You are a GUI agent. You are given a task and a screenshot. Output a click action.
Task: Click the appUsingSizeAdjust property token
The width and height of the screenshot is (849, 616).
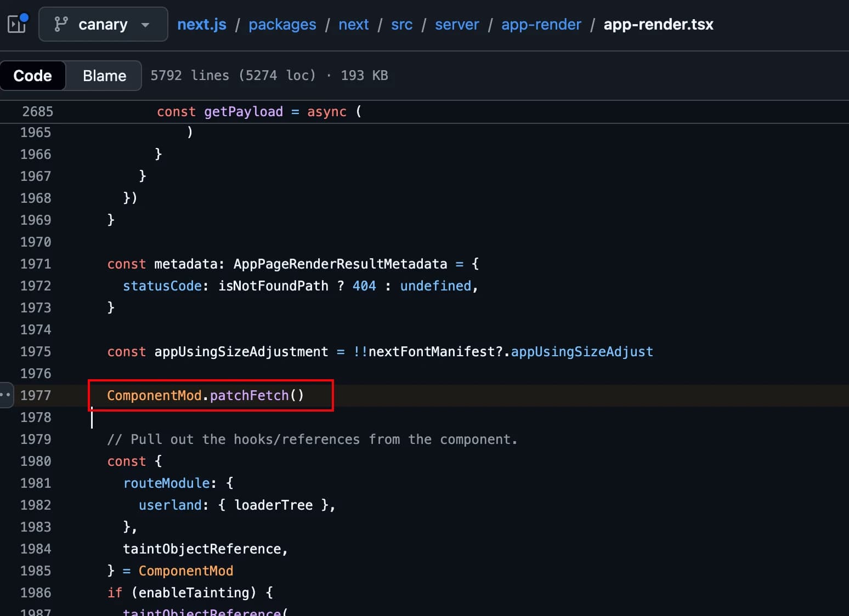click(x=581, y=351)
